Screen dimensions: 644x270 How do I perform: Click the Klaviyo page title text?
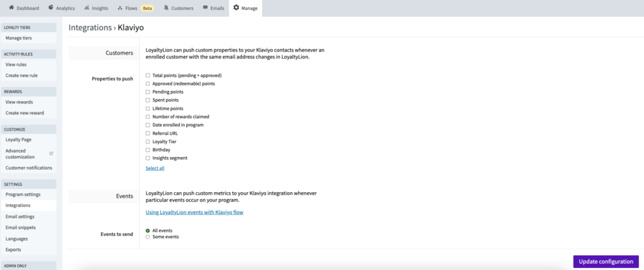[x=131, y=28]
